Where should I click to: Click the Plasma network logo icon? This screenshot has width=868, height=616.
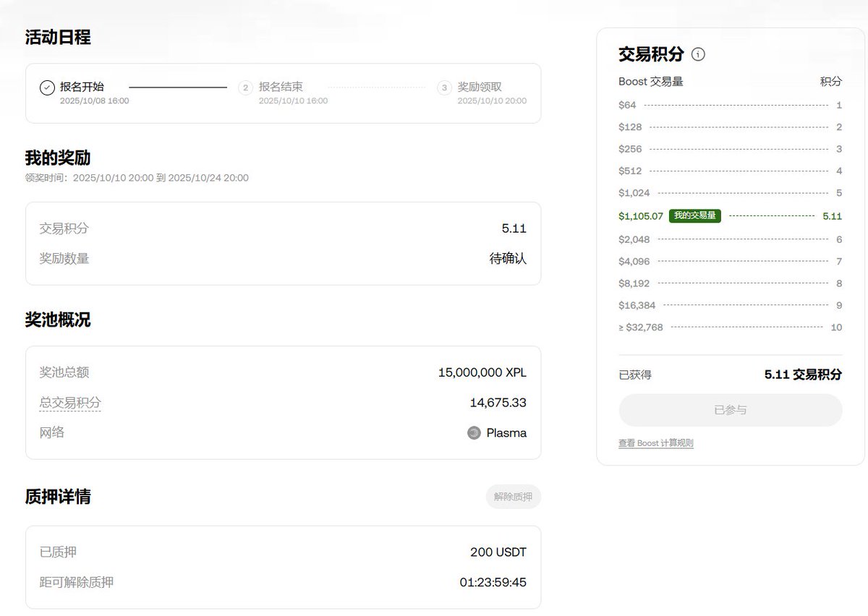pos(474,433)
